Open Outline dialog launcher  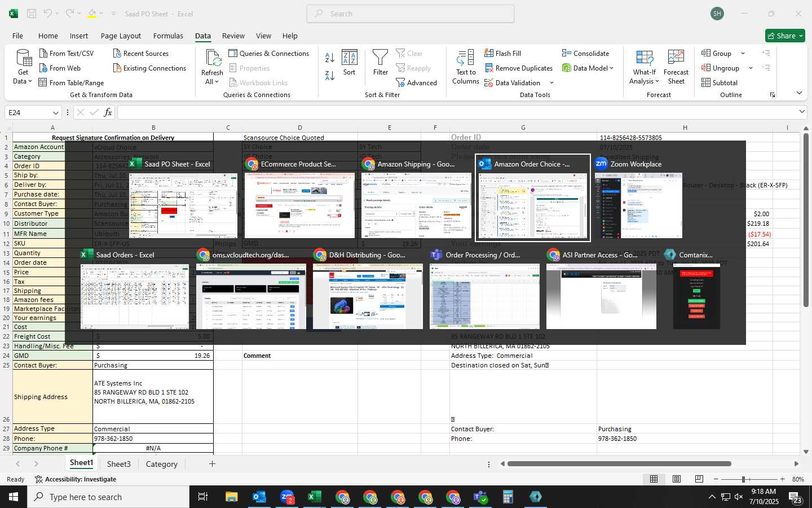773,95
